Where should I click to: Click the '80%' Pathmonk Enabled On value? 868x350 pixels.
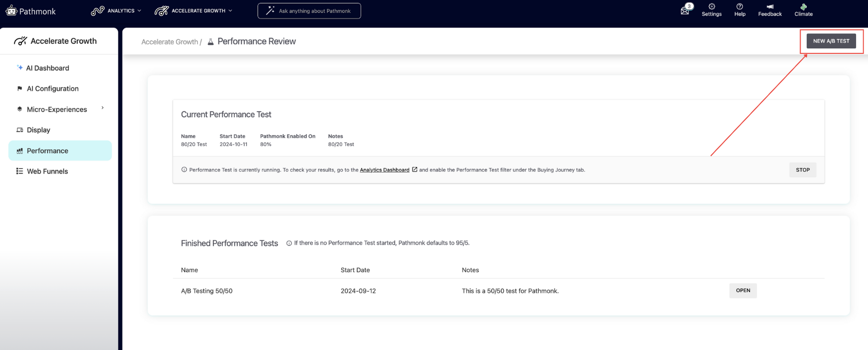[x=265, y=145]
